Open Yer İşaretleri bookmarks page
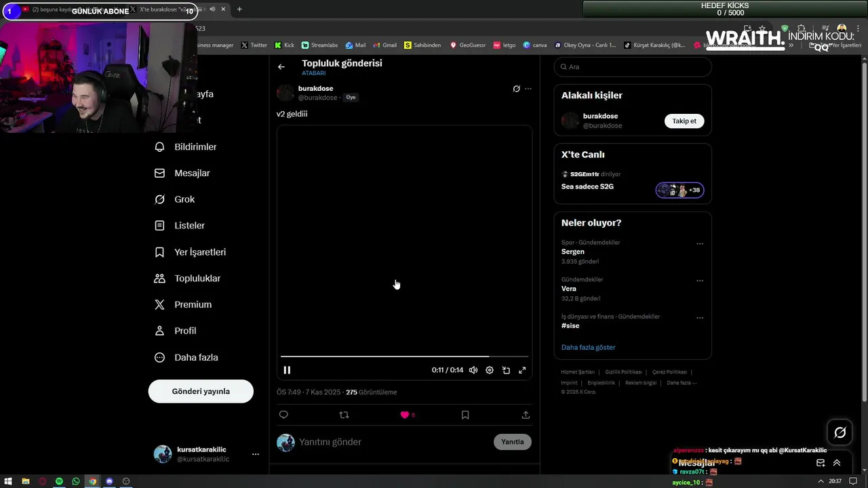This screenshot has height=488, width=868. click(x=191, y=252)
